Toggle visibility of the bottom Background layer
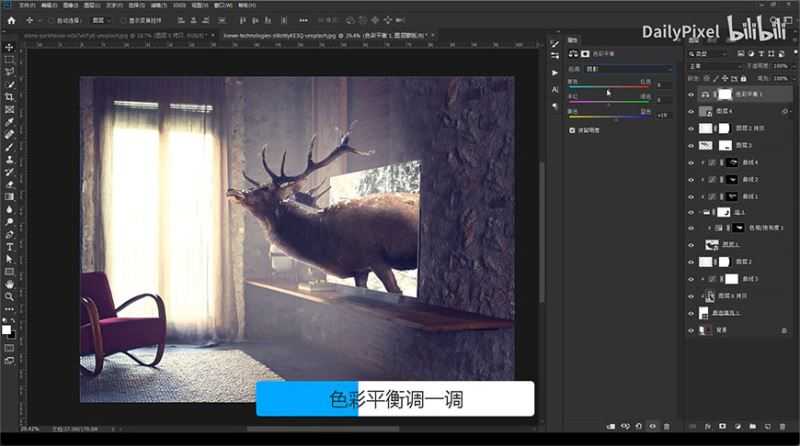The height and width of the screenshot is (446, 800). (x=691, y=329)
